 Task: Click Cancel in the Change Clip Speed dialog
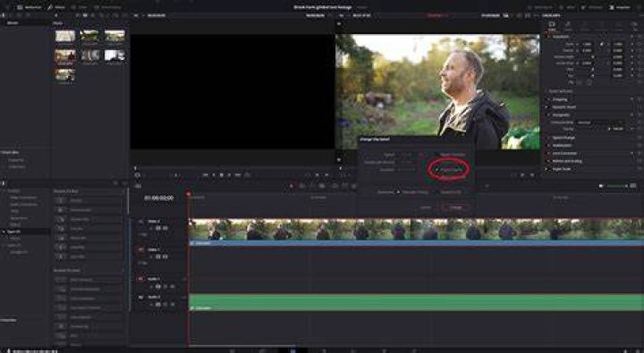(426, 207)
